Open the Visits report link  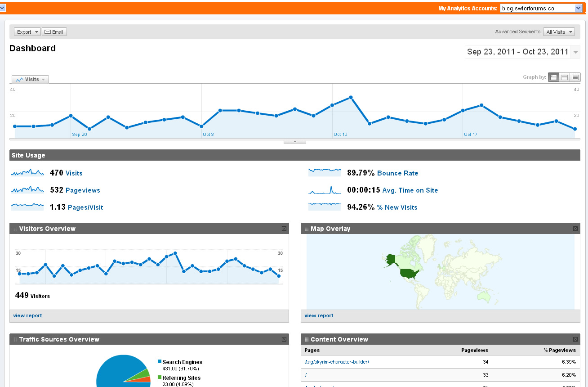(74, 173)
